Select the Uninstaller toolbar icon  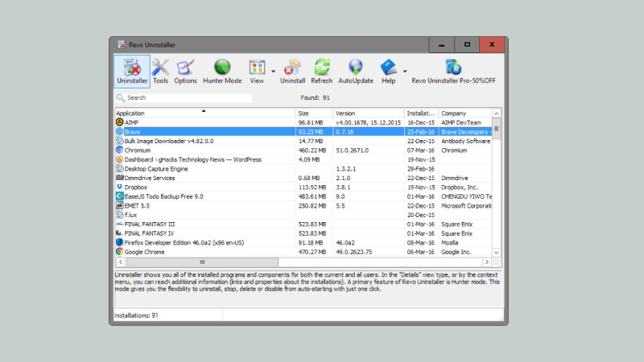pyautogui.click(x=132, y=72)
